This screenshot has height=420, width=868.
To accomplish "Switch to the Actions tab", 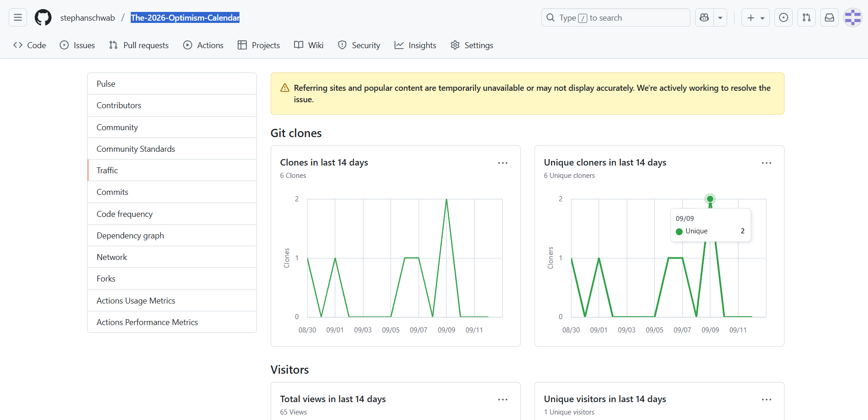I will (203, 45).
